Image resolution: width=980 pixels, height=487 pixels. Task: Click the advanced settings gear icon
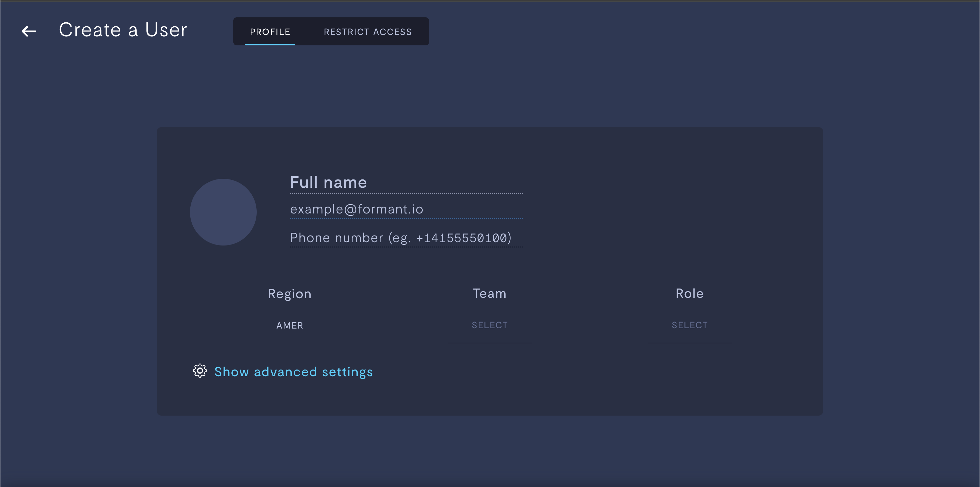(200, 371)
